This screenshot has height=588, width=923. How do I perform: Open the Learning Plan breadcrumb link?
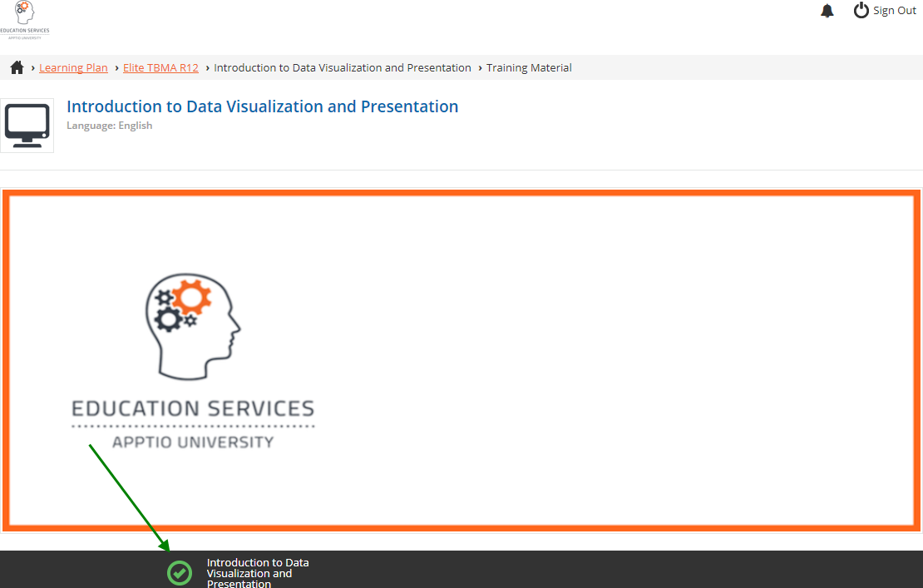[73, 67]
